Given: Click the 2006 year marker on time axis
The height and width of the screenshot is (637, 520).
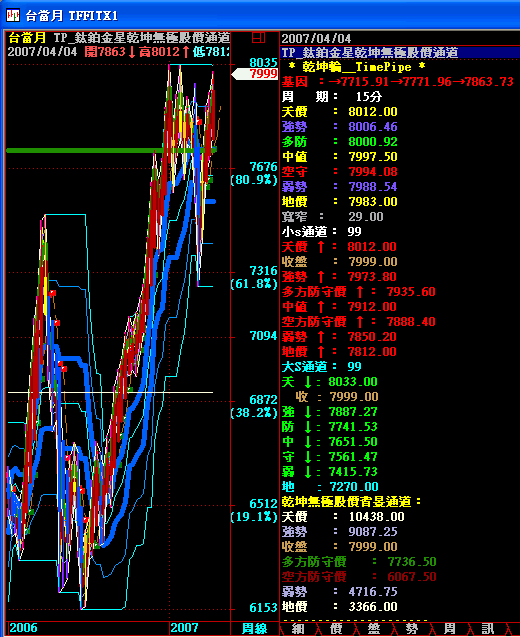Looking at the screenshot, I should (x=23, y=628).
